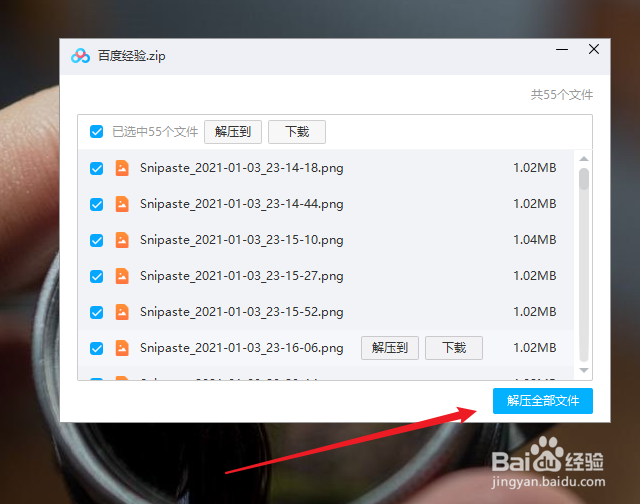The height and width of the screenshot is (504, 640).
Task: Select file name Snipaste_2021-01-03_23-14-44.png
Action: click(242, 204)
